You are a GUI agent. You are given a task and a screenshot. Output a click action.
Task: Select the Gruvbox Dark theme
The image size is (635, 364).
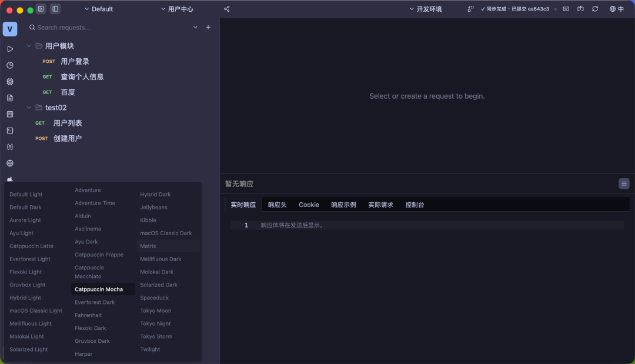click(92, 341)
